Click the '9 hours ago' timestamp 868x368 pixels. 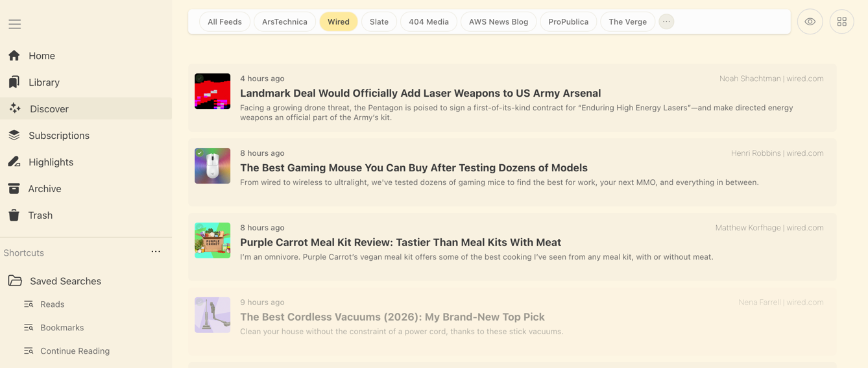[262, 302]
